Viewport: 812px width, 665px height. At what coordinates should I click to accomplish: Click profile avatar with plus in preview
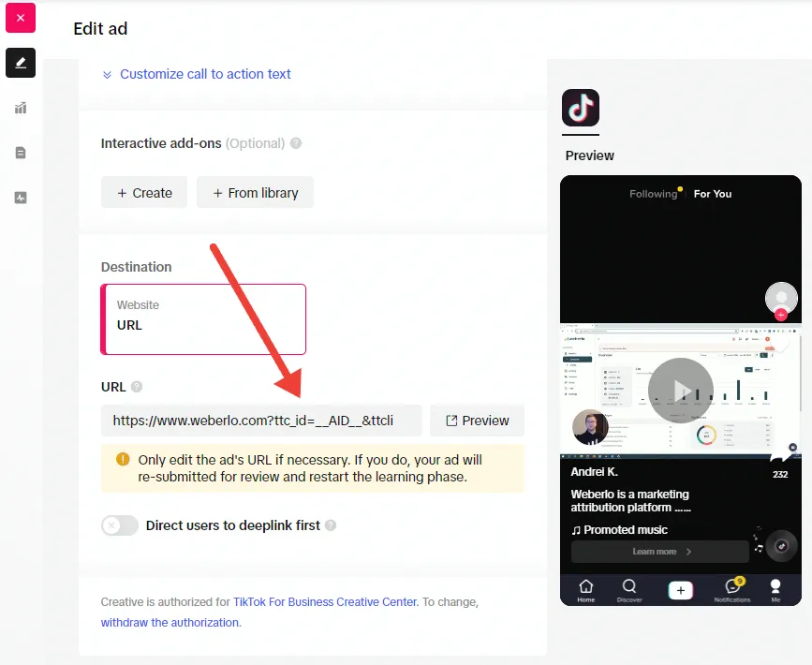pyautogui.click(x=781, y=301)
